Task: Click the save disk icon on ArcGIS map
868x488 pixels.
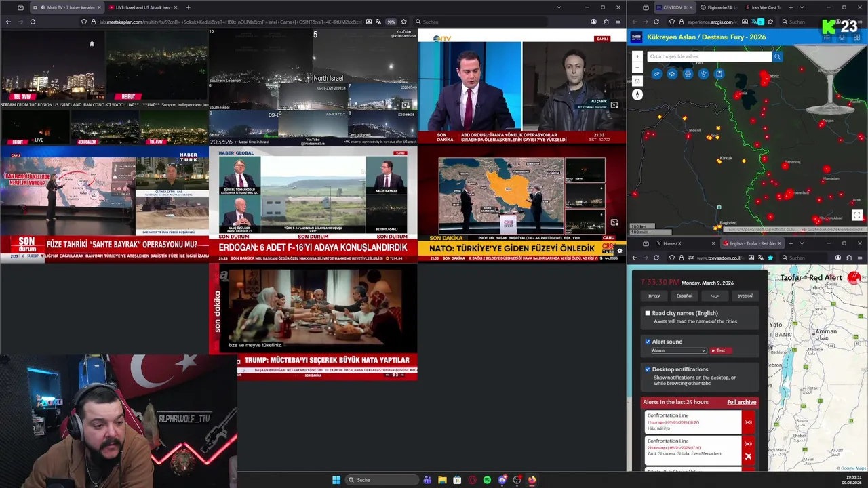Action: [719, 74]
